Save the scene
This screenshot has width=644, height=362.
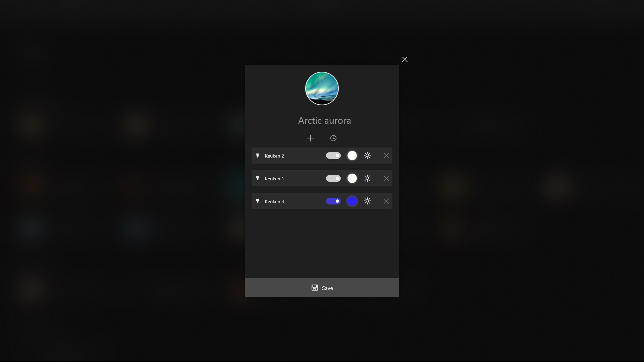coord(322,288)
